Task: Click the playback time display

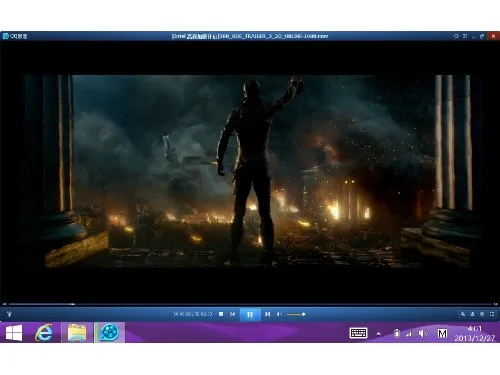Action: pos(193,314)
